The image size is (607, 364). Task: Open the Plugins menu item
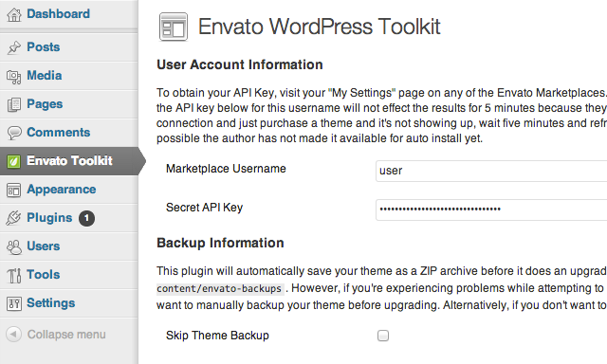click(49, 218)
